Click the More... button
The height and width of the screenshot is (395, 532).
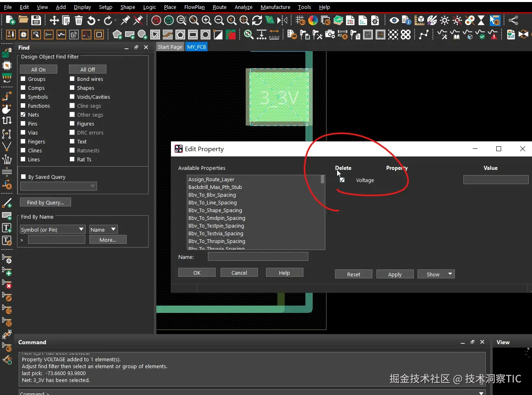[x=108, y=240]
